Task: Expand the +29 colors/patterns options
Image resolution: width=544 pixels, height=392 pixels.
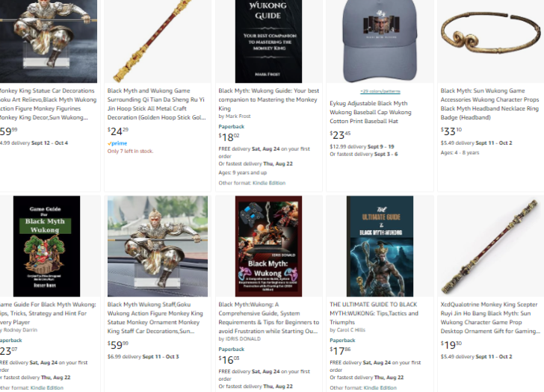Action: 380,92
